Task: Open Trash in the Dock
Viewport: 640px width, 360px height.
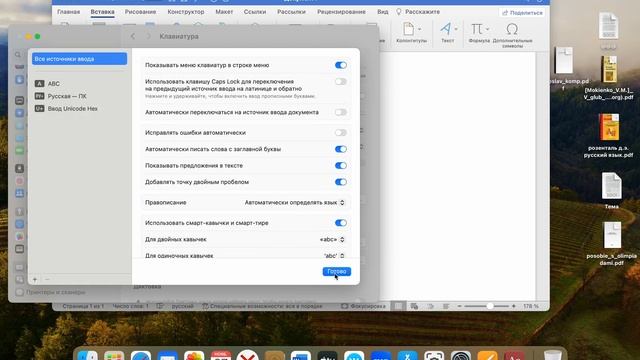Action: click(552, 355)
